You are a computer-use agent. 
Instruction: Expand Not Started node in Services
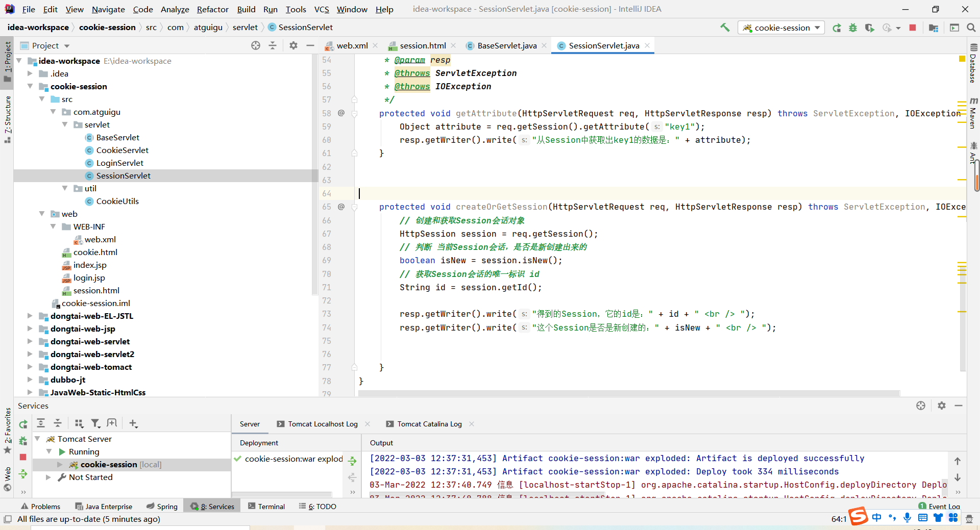click(x=48, y=477)
